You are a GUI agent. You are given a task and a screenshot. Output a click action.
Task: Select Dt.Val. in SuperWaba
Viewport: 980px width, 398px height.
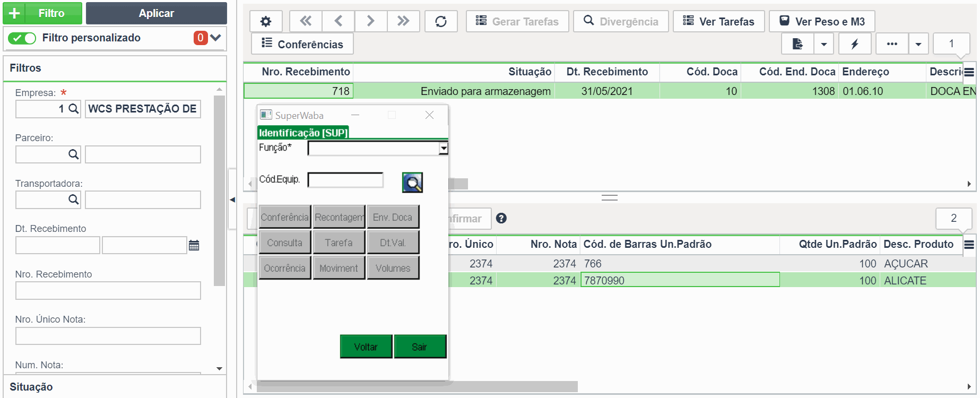tap(393, 243)
